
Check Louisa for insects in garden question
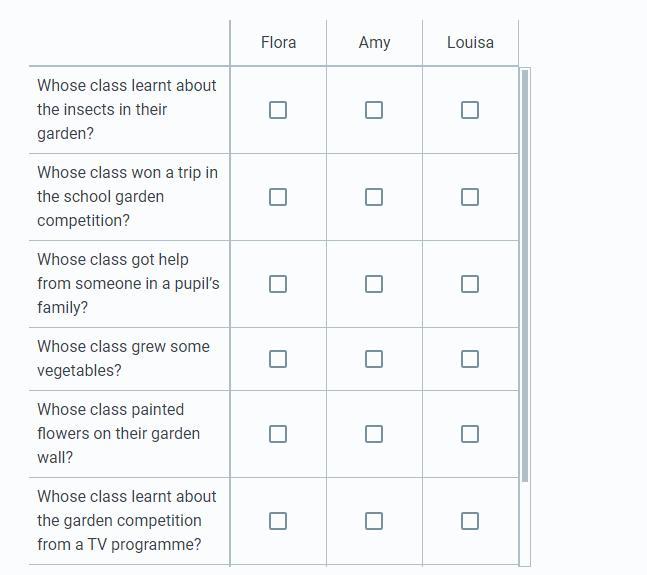pos(470,110)
